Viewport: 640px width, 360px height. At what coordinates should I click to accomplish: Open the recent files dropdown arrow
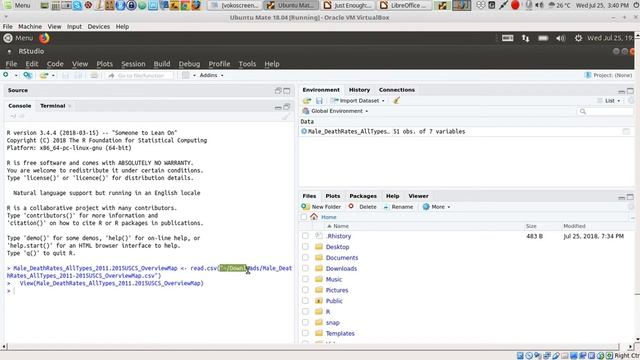click(x=53, y=76)
